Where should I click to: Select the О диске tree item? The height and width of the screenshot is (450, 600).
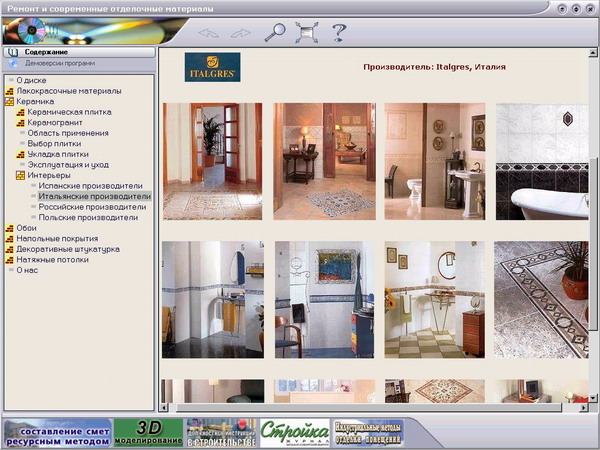coord(31,80)
